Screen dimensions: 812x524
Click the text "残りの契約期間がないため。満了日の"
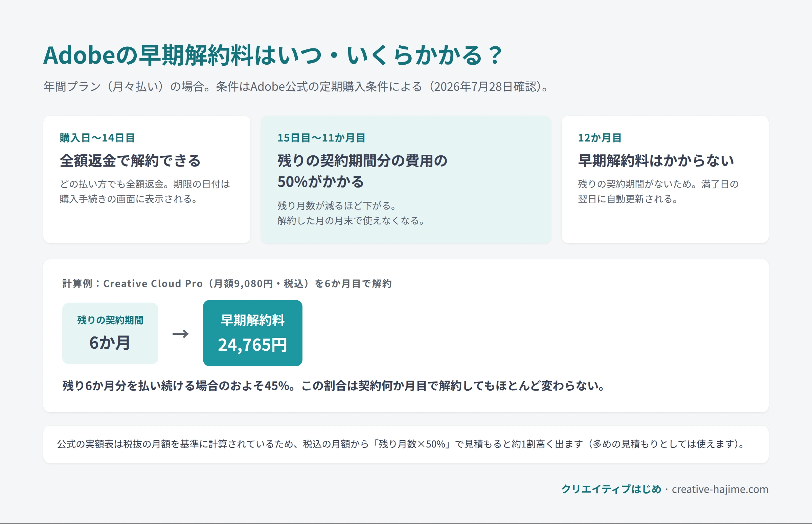coord(658,184)
